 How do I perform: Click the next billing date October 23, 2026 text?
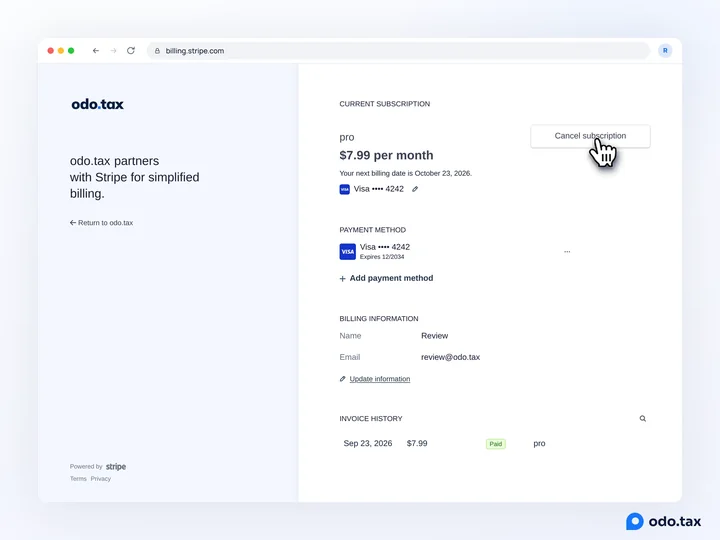tap(405, 173)
